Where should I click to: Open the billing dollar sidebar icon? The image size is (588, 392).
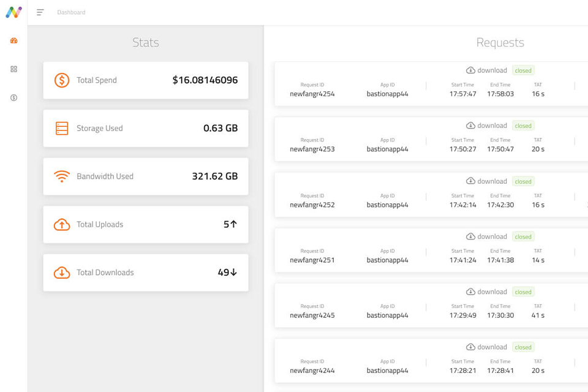point(13,98)
